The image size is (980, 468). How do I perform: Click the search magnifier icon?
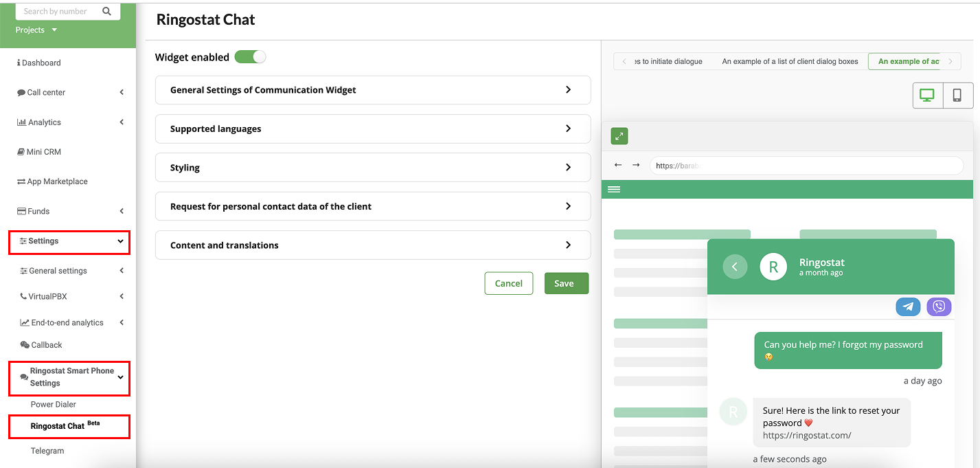point(106,11)
